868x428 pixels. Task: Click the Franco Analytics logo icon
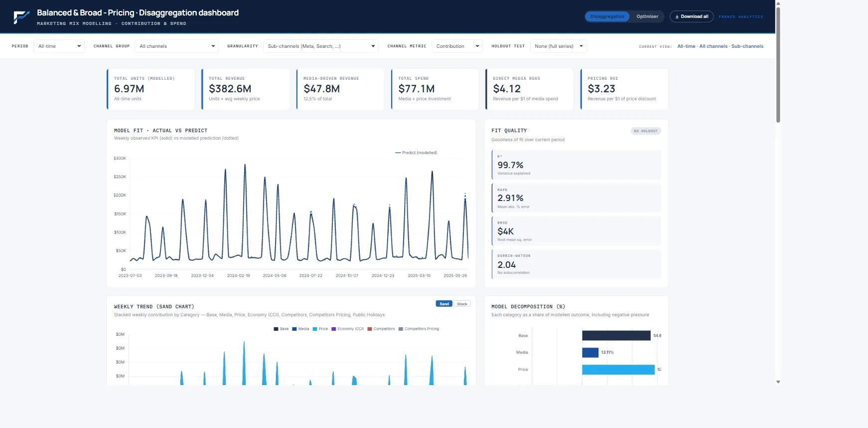[x=21, y=17]
